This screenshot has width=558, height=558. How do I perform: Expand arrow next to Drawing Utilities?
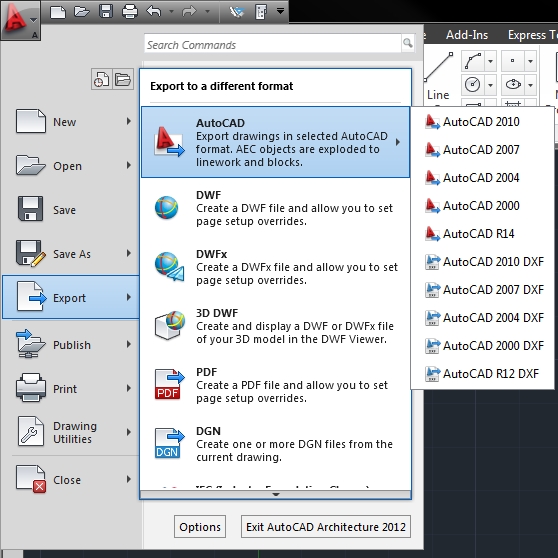128,432
